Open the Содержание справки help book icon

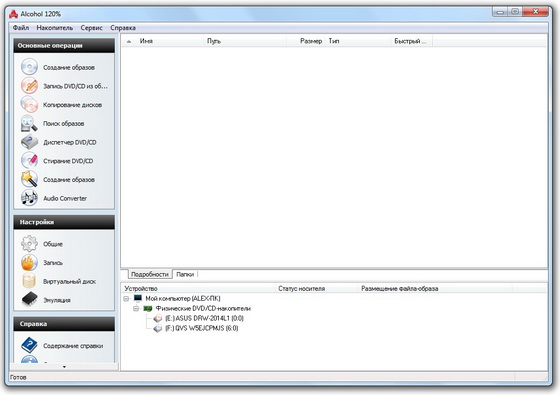pyautogui.click(x=29, y=345)
